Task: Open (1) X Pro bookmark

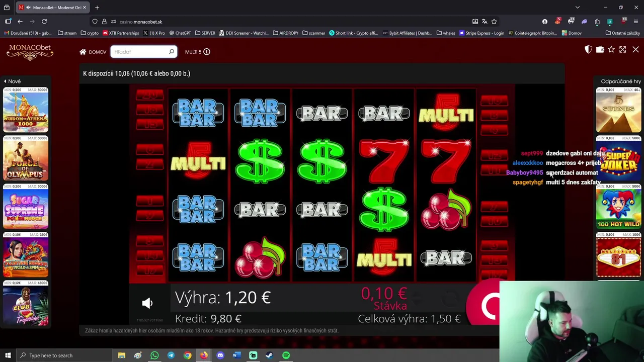Action: coord(154,33)
